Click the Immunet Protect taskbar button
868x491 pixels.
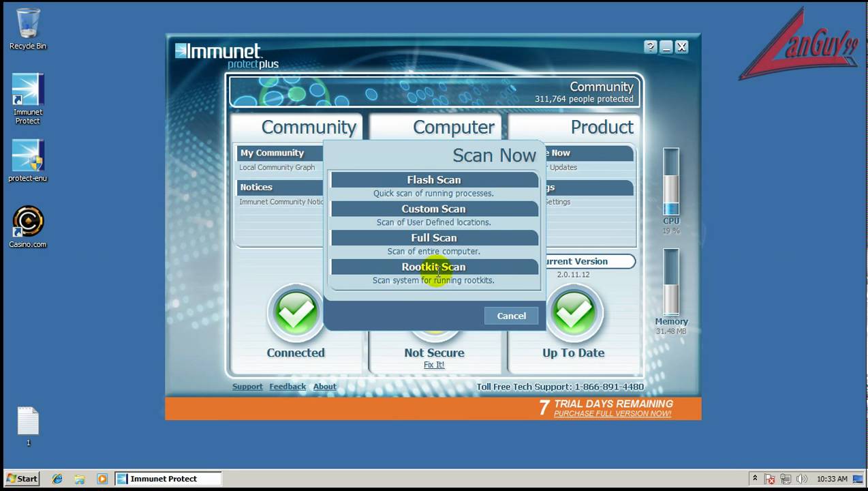(168, 479)
